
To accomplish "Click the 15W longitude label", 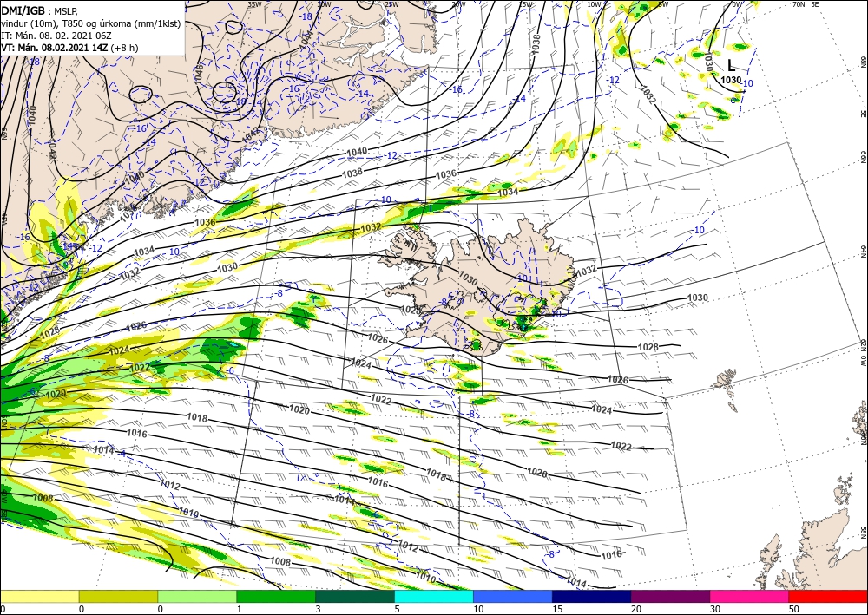I will (x=526, y=4).
